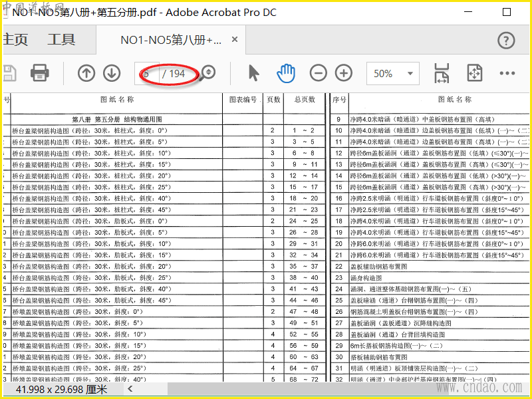532x399 pixels.
Task: Select the NO1-NO5第八册 document tab
Action: click(171, 40)
